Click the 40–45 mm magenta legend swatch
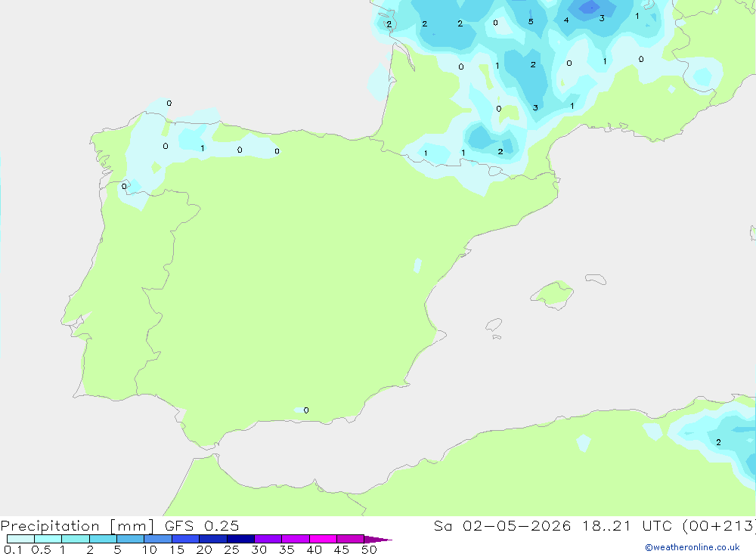756x554 pixels. (323, 539)
